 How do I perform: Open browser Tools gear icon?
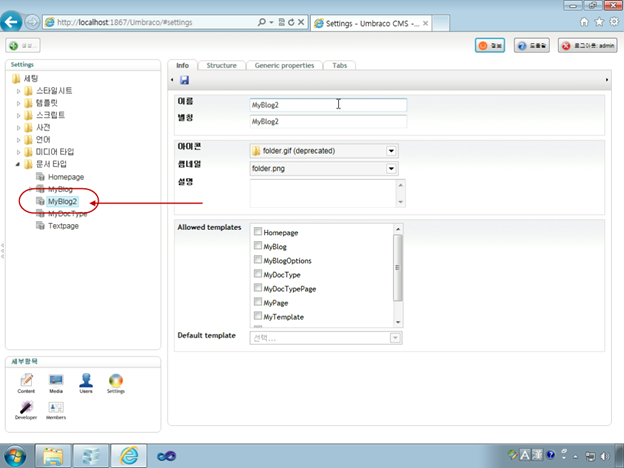click(x=614, y=22)
